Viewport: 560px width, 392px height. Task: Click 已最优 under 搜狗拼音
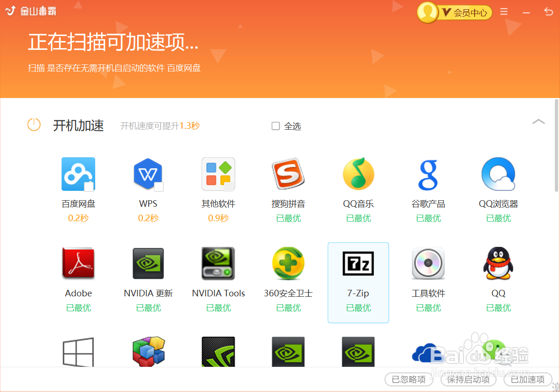point(288,218)
